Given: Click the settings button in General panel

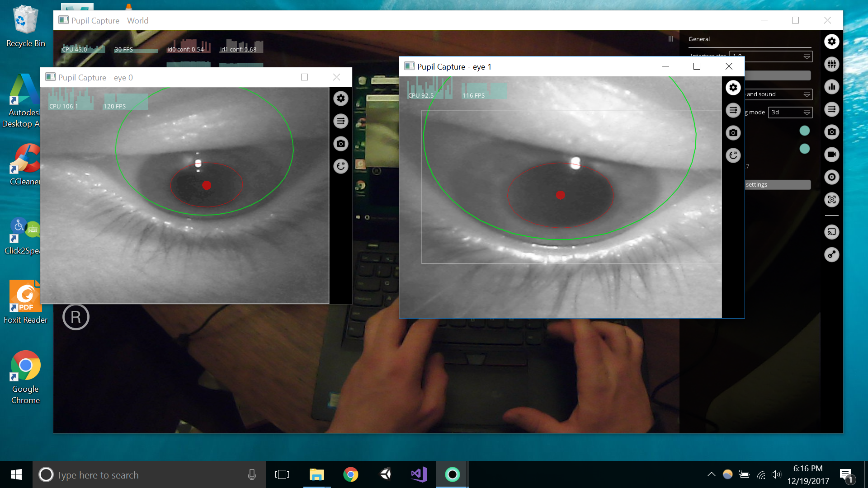Looking at the screenshot, I should (778, 185).
